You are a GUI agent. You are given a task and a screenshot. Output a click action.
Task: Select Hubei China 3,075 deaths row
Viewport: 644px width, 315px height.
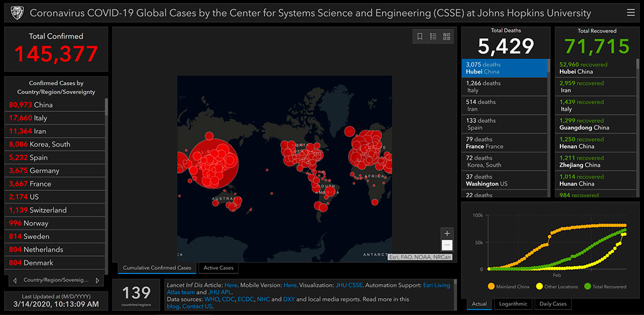pos(505,69)
